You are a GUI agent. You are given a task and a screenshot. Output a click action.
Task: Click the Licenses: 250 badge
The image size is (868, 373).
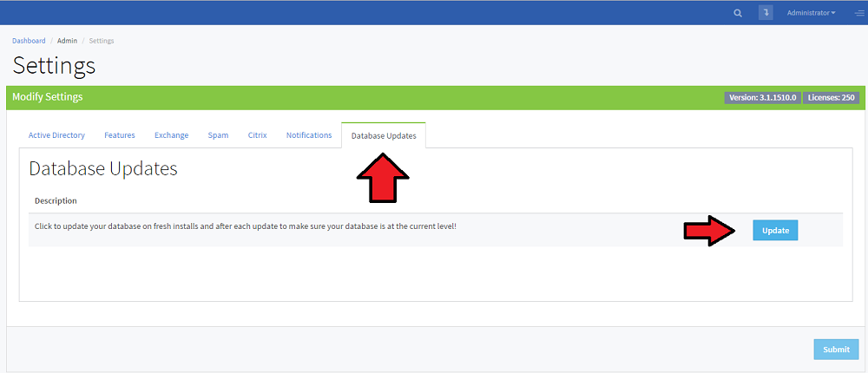coord(831,98)
